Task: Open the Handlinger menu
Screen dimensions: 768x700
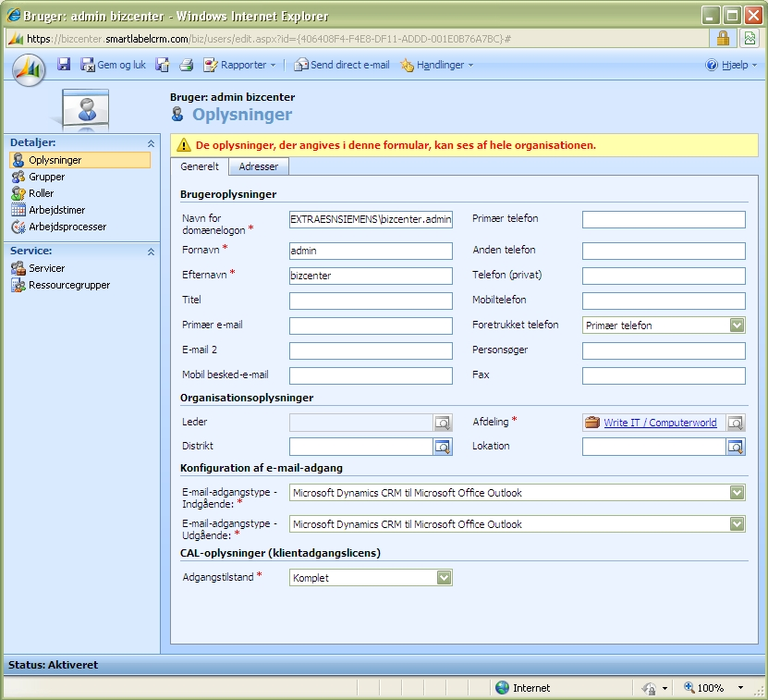Action: tap(437, 65)
